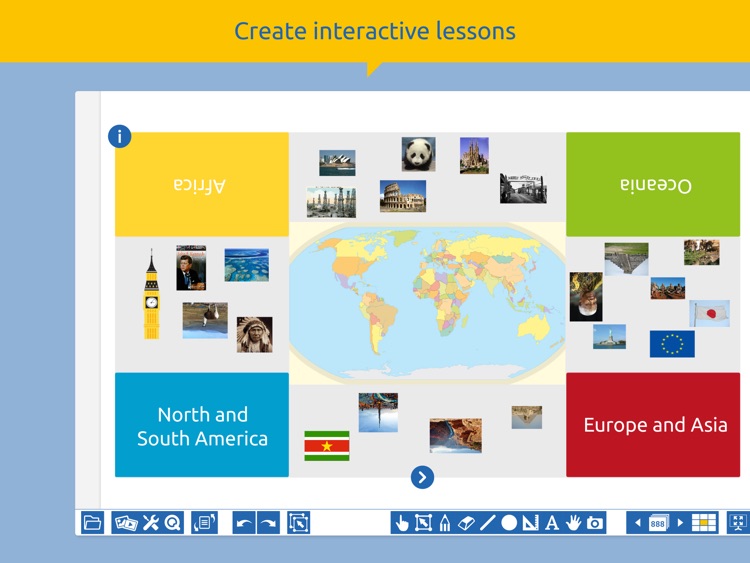Click the Europe and Asia red box
This screenshot has width=750, height=563.
coord(653,425)
